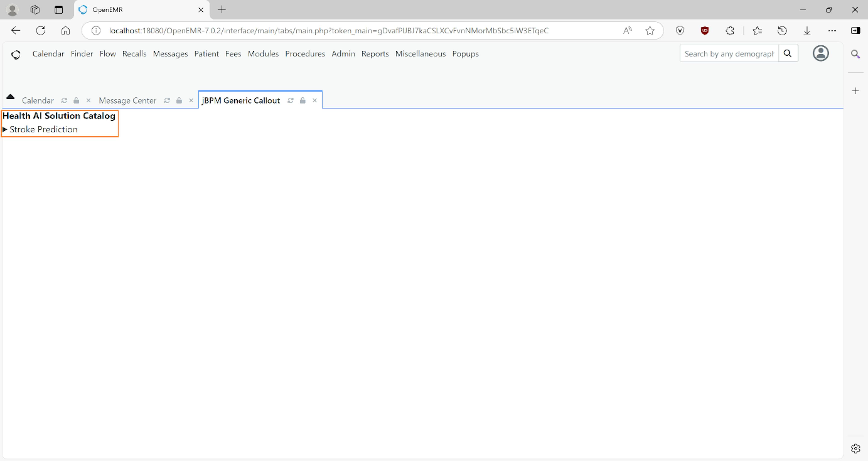This screenshot has height=461, width=868.
Task: Click the Miscellaneous menu
Action: tap(420, 54)
